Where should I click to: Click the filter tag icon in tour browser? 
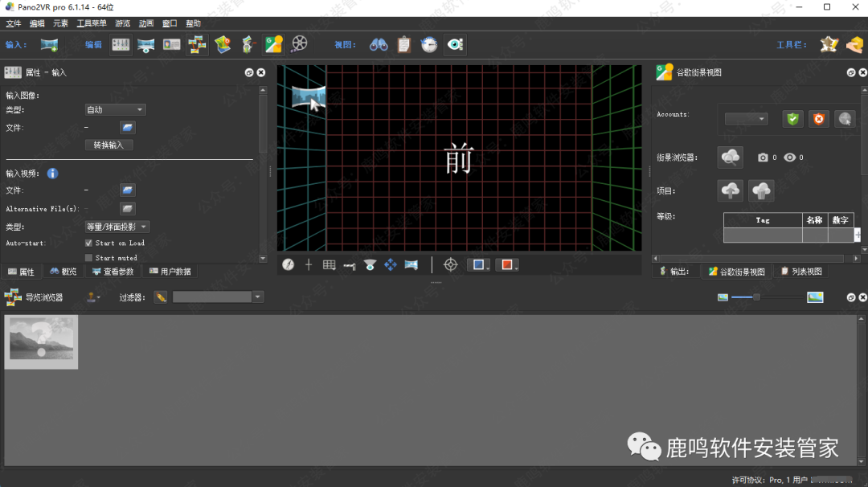(161, 297)
